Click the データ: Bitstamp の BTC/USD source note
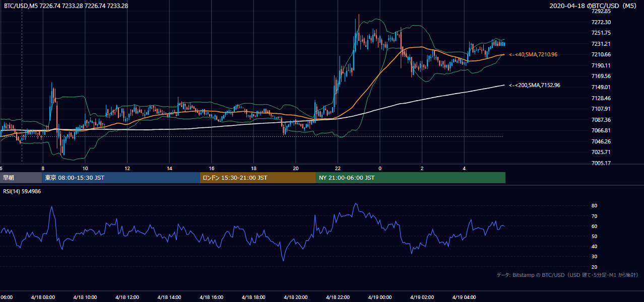The image size is (644, 302). coord(567,275)
